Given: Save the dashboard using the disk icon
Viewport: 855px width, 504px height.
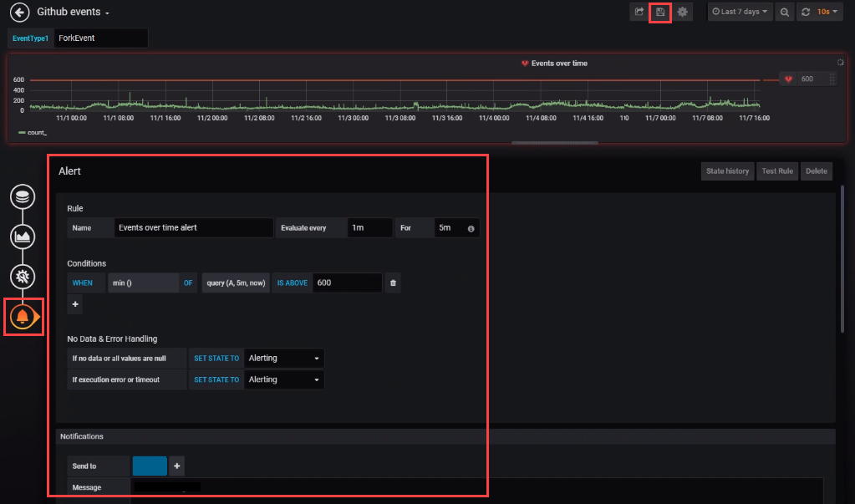Looking at the screenshot, I should 660,12.
